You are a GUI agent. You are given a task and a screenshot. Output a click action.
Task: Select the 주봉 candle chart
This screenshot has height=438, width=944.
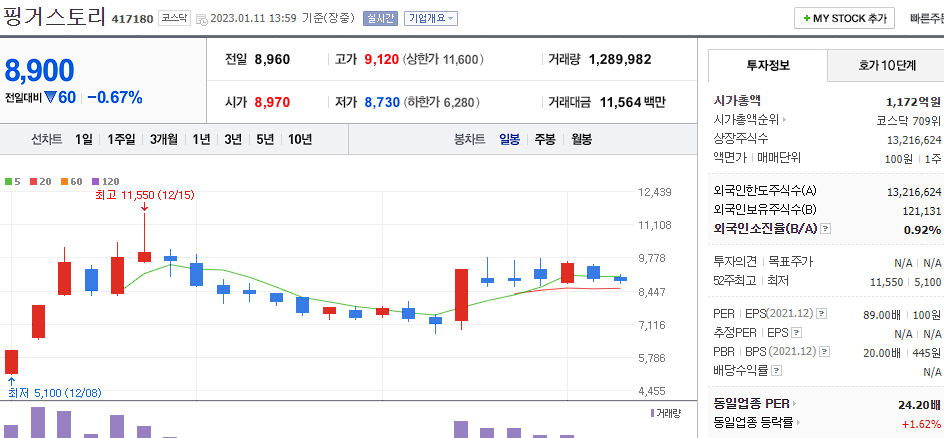pos(545,140)
